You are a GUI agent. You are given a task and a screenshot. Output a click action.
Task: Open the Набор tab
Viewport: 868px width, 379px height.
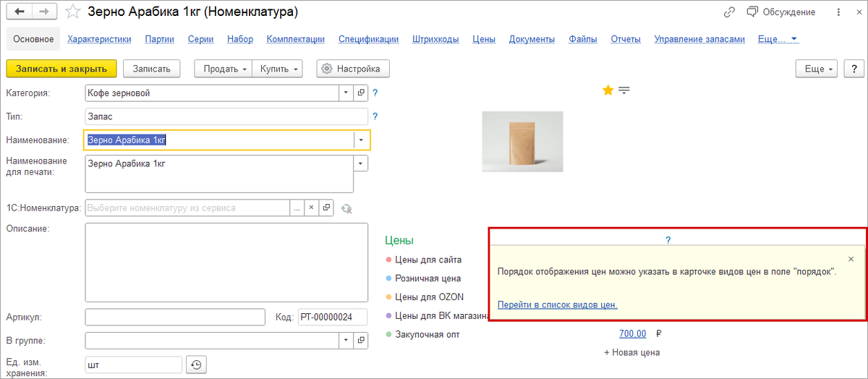coord(240,39)
